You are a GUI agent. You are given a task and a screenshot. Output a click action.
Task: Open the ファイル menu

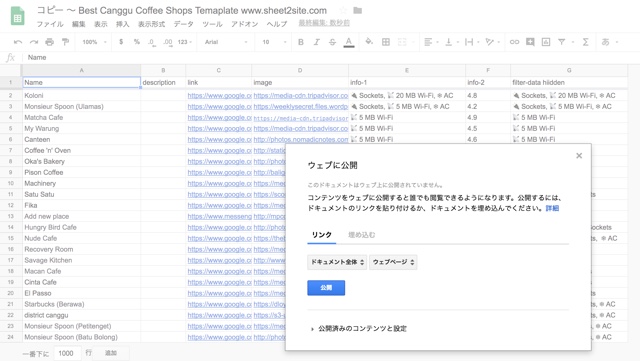(x=50, y=24)
